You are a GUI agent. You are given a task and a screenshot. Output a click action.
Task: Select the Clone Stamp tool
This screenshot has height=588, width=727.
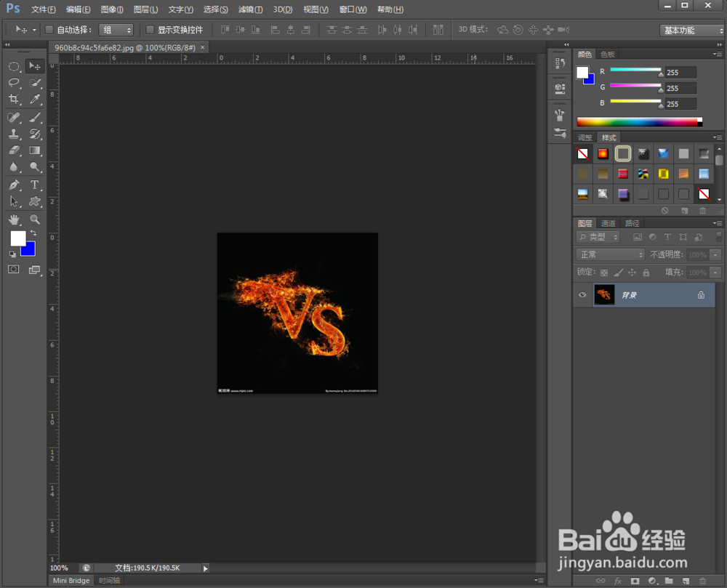point(14,134)
